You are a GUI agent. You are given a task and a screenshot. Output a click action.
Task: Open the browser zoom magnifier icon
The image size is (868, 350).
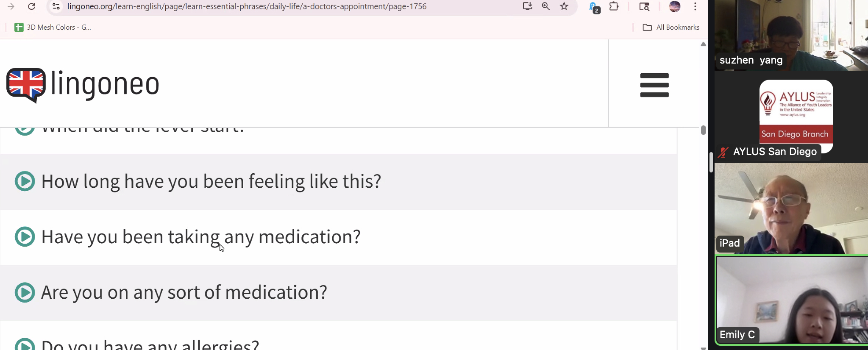click(546, 6)
